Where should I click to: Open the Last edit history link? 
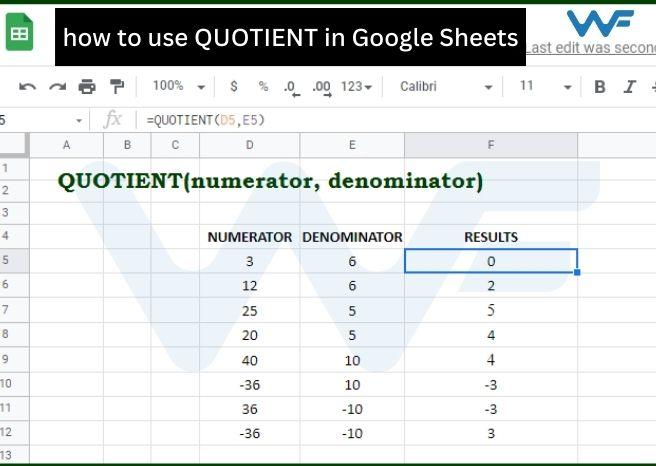(x=590, y=48)
